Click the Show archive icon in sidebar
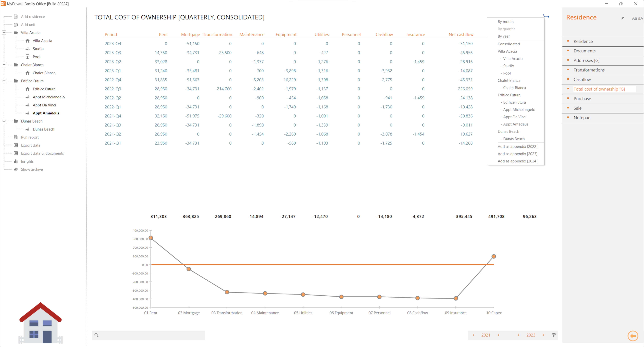 pyautogui.click(x=15, y=169)
